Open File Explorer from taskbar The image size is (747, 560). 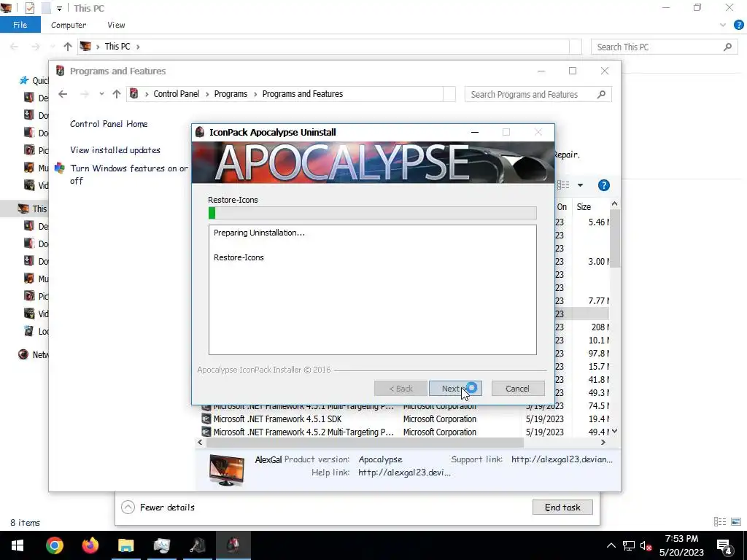click(x=125, y=545)
